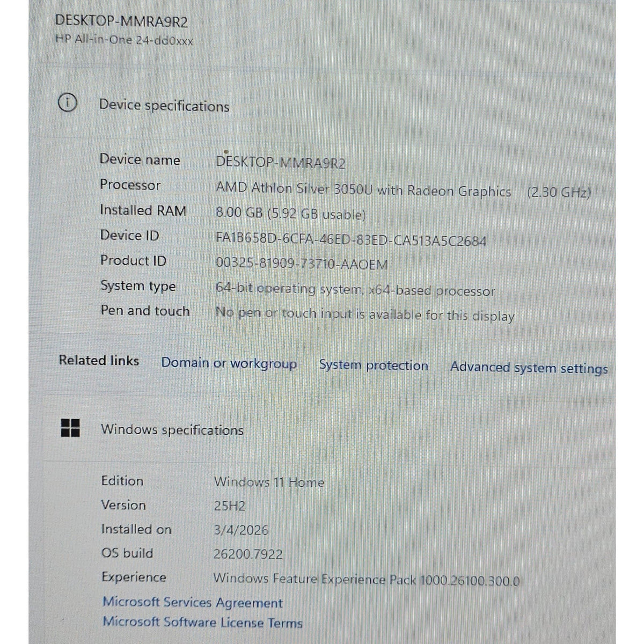The height and width of the screenshot is (644, 644).
Task: Click the Device specifications heading
Action: 164,106
